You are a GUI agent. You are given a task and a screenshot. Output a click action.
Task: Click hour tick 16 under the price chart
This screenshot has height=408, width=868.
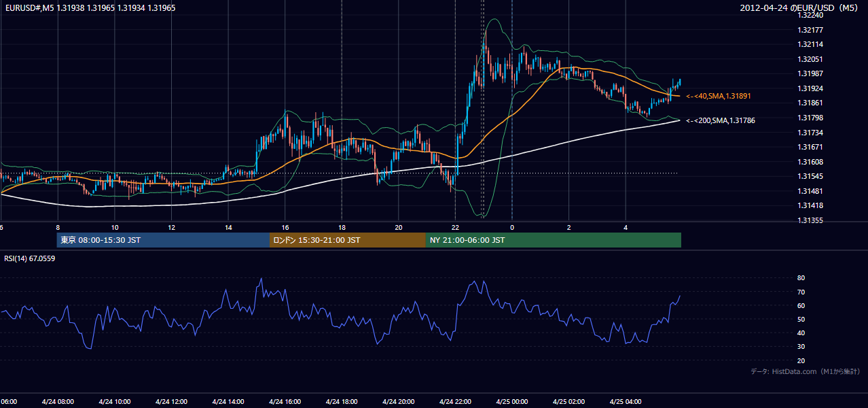[285, 227]
